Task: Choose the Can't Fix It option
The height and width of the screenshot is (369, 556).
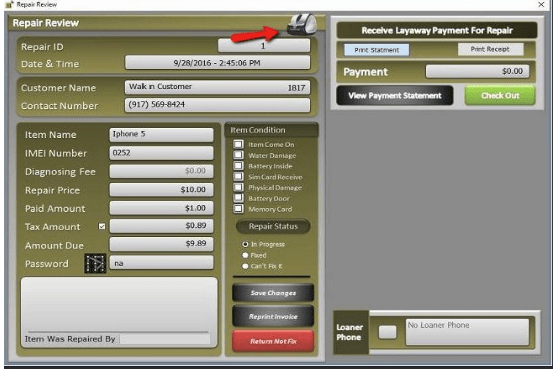Action: pos(245,266)
